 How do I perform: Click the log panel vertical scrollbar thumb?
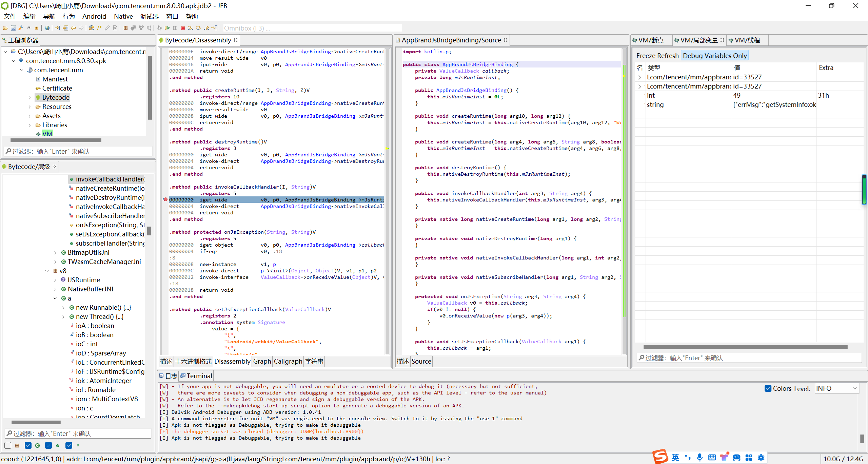(x=862, y=439)
